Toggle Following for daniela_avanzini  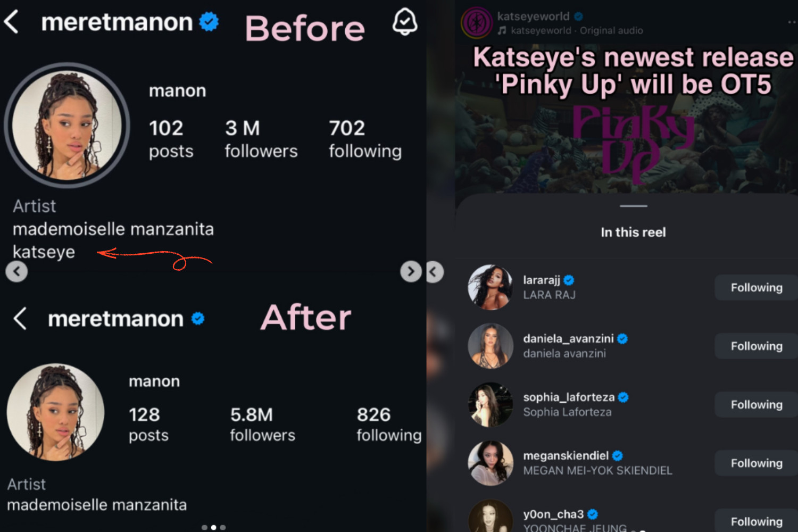756,346
